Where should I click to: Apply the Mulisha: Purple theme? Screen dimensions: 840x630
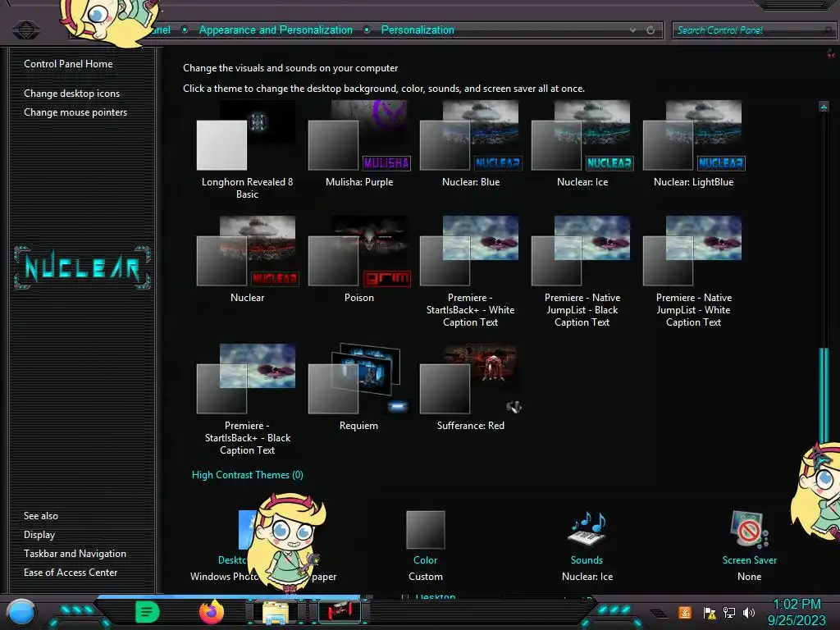coord(359,144)
